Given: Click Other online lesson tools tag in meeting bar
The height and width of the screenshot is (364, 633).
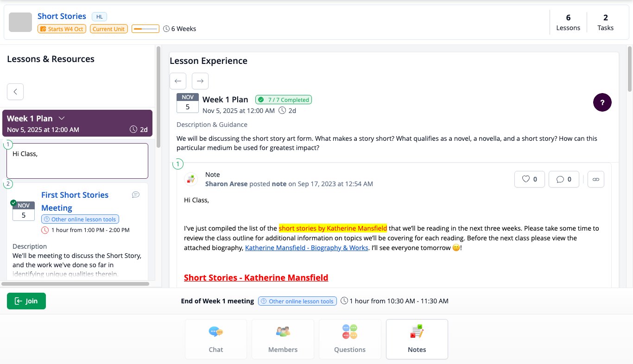Looking at the screenshot, I should click(x=297, y=301).
